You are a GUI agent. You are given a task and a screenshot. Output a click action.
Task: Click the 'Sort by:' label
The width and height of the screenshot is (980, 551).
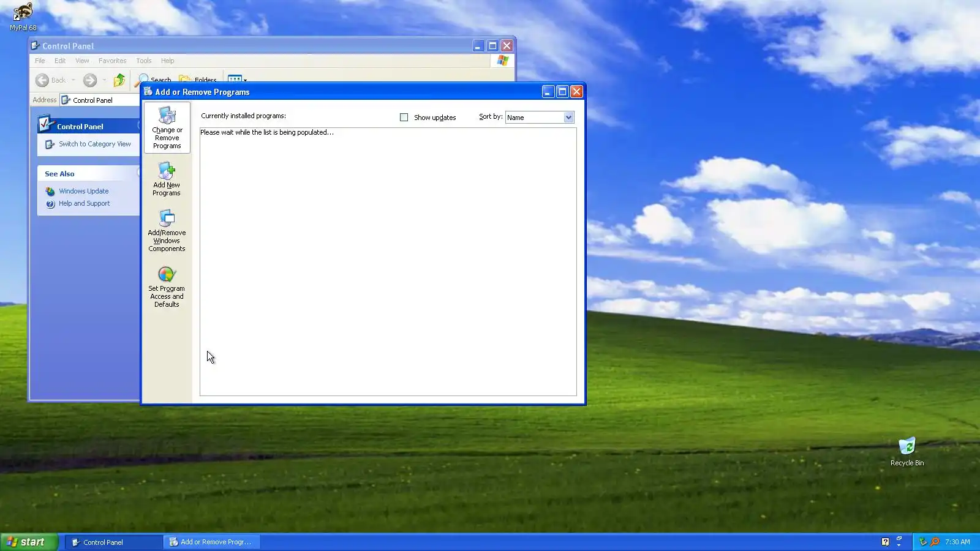pyautogui.click(x=491, y=116)
